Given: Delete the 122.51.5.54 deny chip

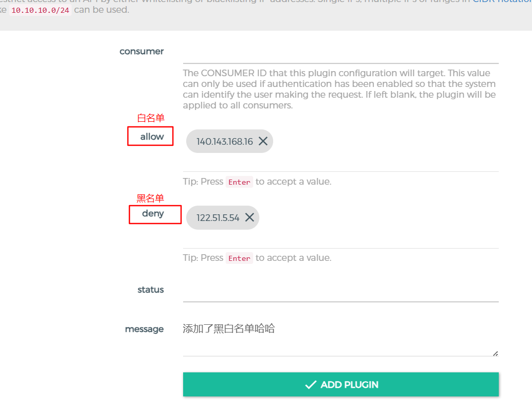Looking at the screenshot, I should pos(250,217).
